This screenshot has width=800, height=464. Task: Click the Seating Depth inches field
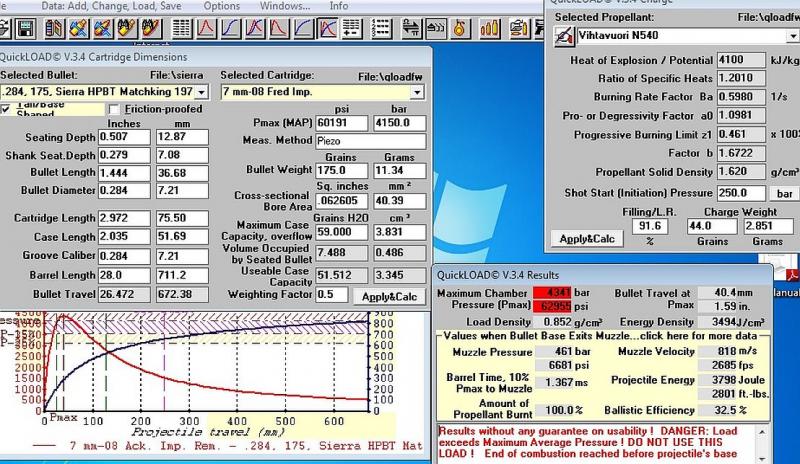tap(124, 137)
